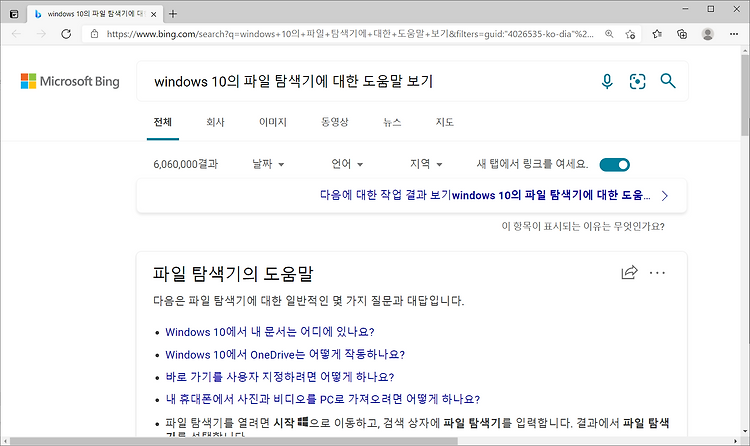Open Edge settings and more menu
Screen dimensions: 750x446
pyautogui.click(x=734, y=34)
